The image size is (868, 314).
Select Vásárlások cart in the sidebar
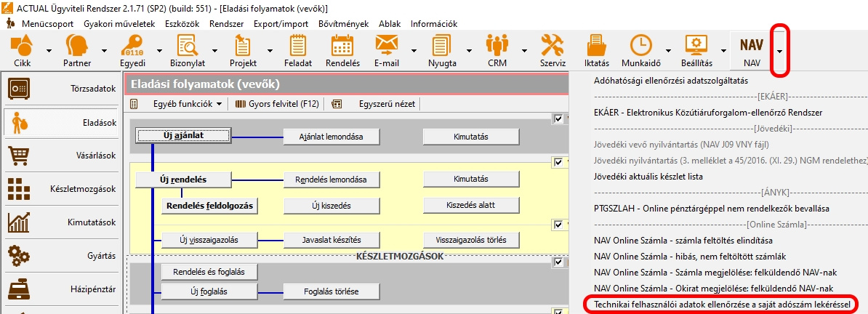point(60,156)
